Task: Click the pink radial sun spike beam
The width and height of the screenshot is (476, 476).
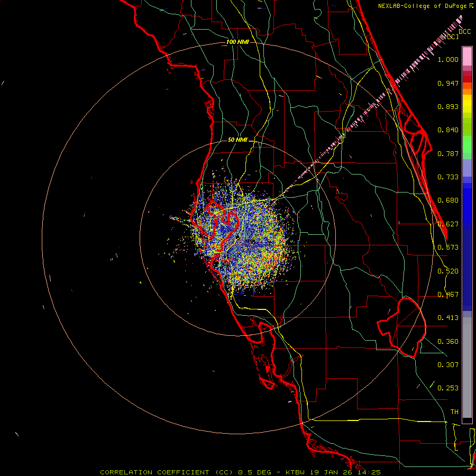Action: [369, 107]
